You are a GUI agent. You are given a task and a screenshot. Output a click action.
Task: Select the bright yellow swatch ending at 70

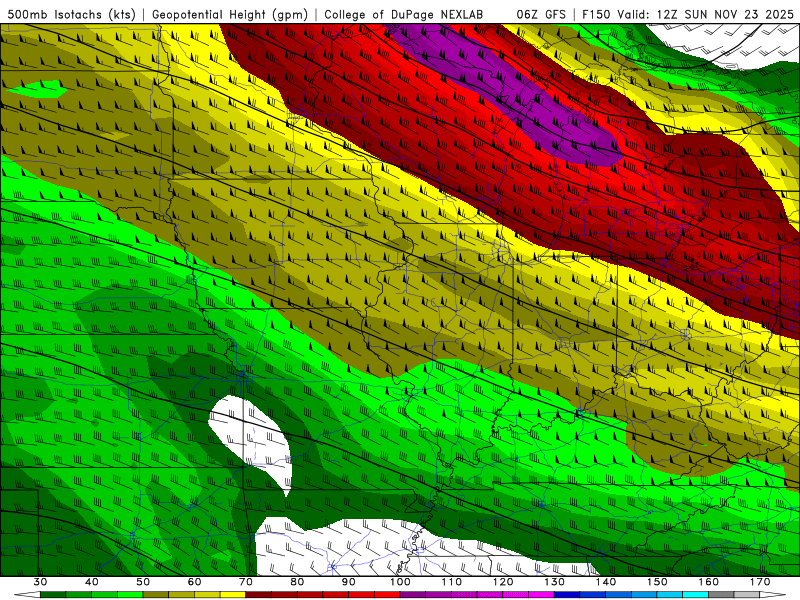click(233, 595)
